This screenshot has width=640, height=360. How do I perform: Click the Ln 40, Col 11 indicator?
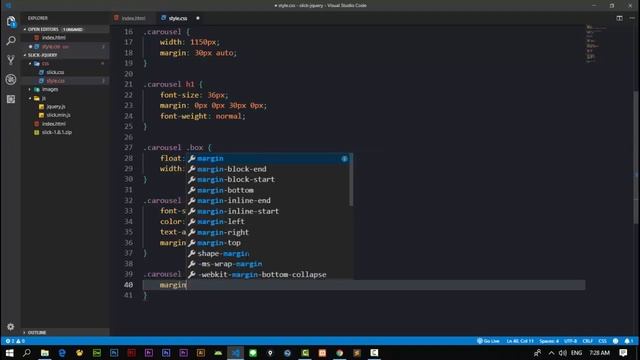pyautogui.click(x=520, y=341)
